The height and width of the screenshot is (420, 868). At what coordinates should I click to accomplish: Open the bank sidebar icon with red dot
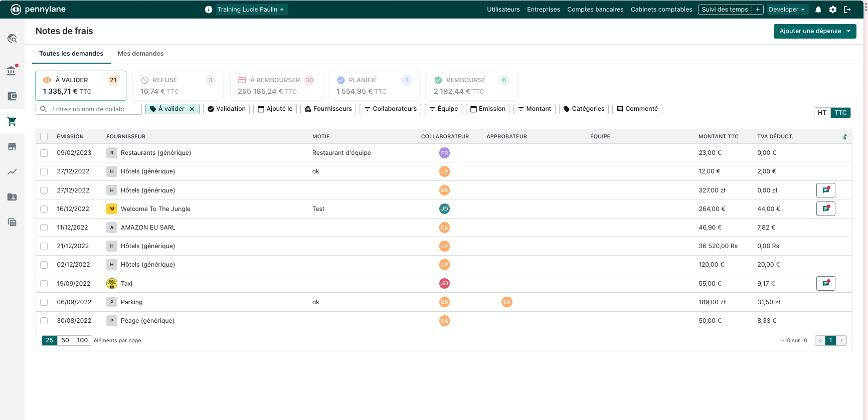(x=12, y=71)
